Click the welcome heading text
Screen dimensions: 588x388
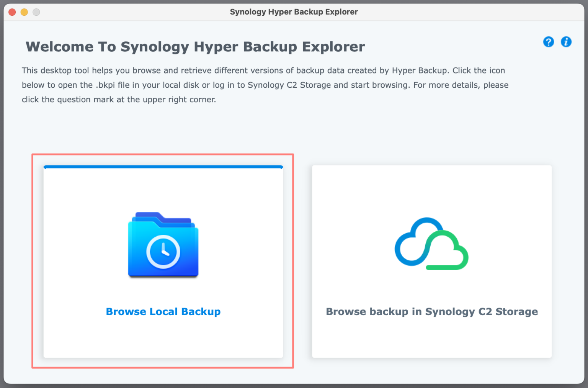[x=195, y=46]
